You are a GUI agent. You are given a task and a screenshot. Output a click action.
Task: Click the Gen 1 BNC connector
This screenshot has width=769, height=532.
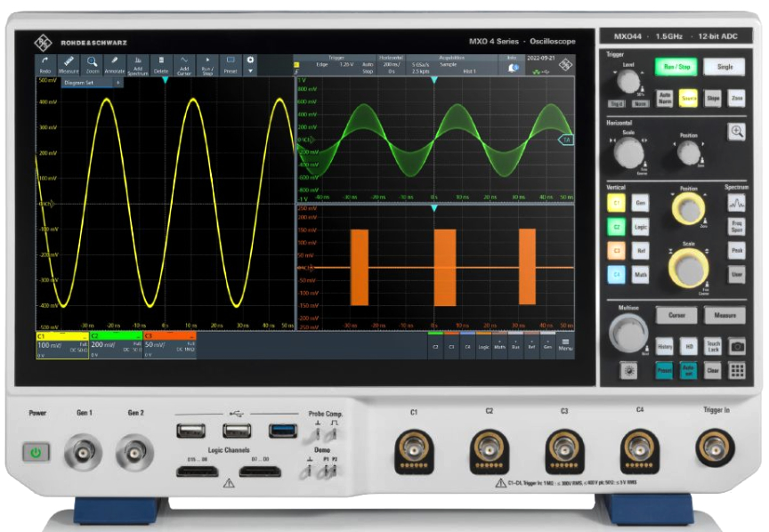pos(84,452)
